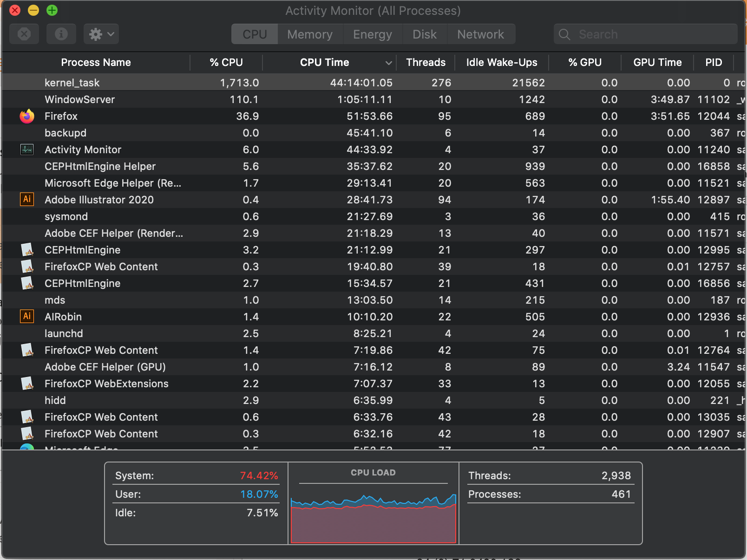Open the Energy tab
This screenshot has height=560, width=747.
click(x=373, y=34)
